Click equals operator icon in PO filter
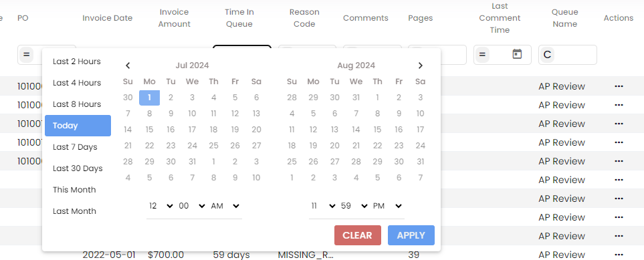 pos(26,55)
